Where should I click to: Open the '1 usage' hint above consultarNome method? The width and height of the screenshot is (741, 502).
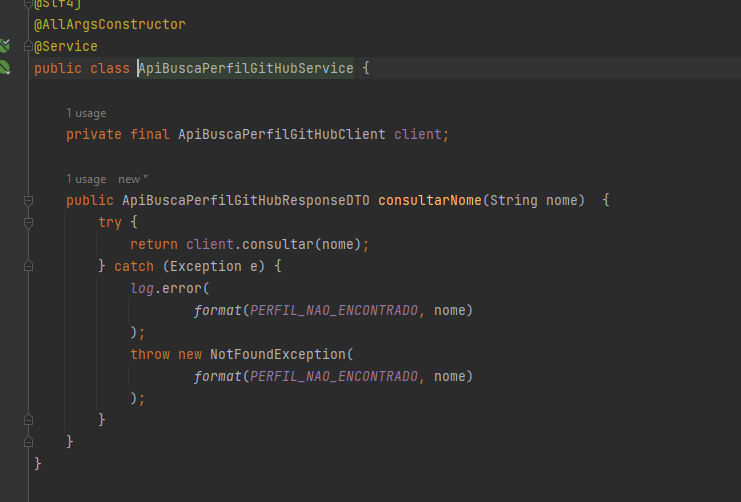(86, 180)
